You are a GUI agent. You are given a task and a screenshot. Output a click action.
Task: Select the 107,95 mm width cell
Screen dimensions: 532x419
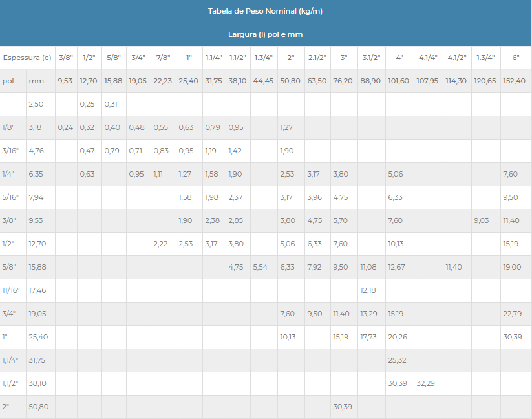[428, 81]
